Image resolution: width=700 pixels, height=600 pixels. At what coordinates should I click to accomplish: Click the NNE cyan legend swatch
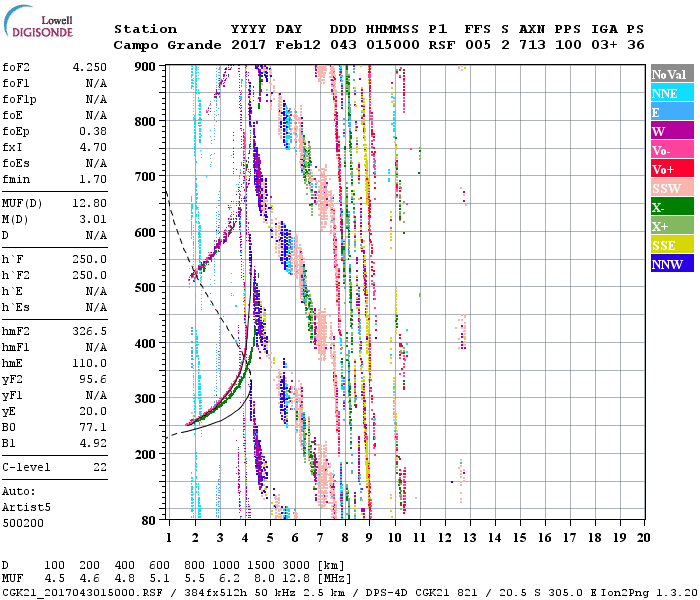(671, 93)
